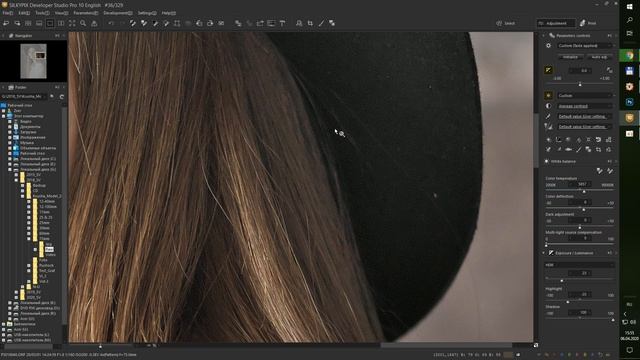This screenshot has height=360, width=640.
Task: Open the Edit menu
Action: pos(24,13)
